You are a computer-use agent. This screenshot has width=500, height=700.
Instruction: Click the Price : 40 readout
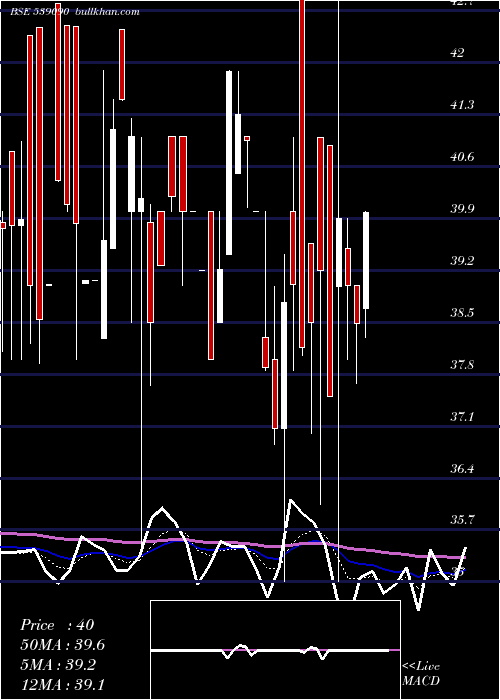click(57, 625)
